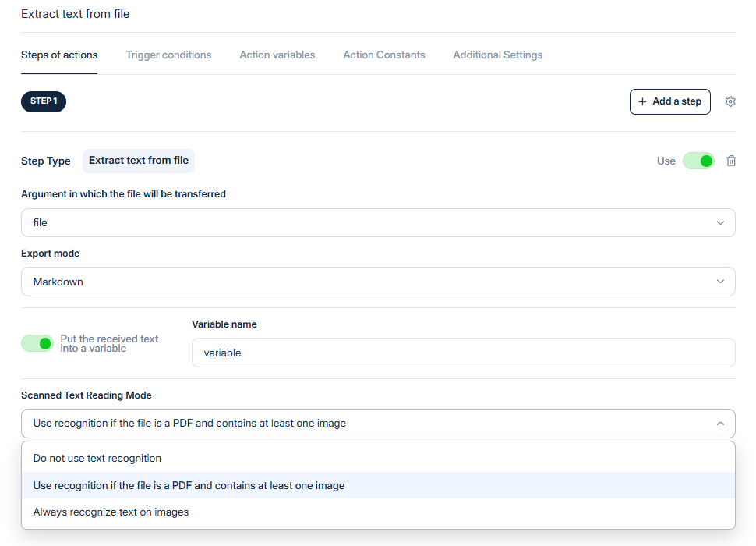This screenshot has width=756, height=546.
Task: Toggle the Use switch off
Action: click(698, 161)
